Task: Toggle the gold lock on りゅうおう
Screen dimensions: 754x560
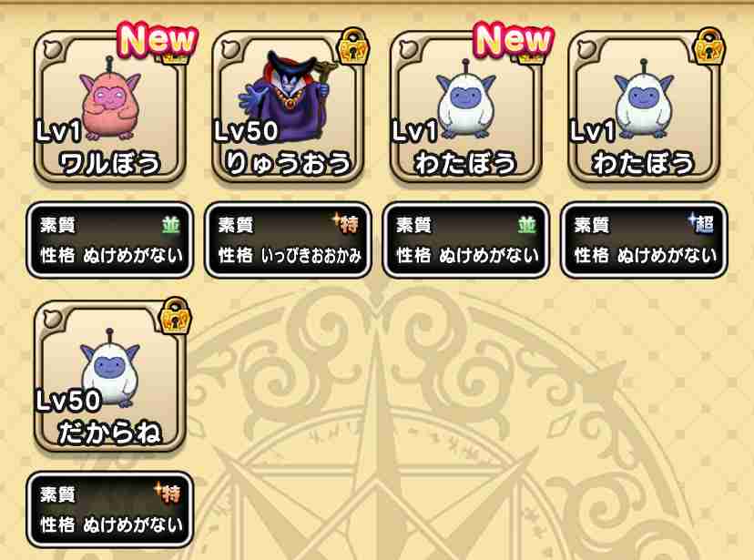Action: pos(354,46)
